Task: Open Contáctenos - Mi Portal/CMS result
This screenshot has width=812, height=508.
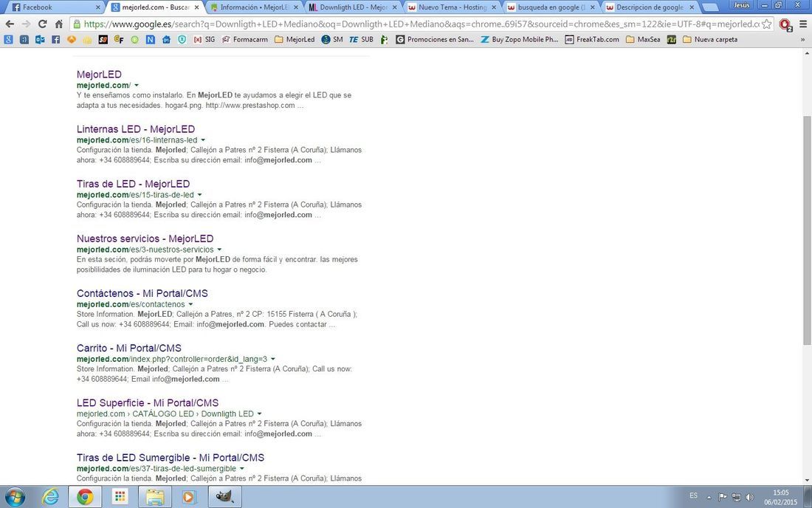Action: pos(142,294)
